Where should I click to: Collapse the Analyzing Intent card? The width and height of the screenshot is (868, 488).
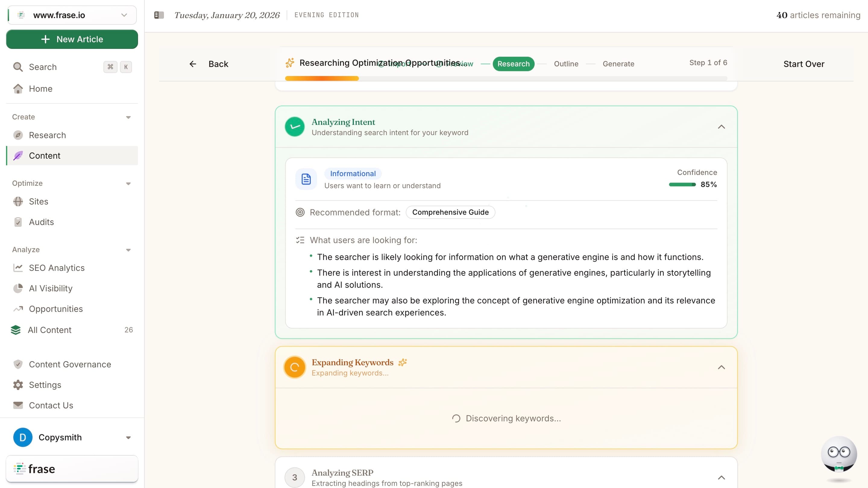pos(722,126)
